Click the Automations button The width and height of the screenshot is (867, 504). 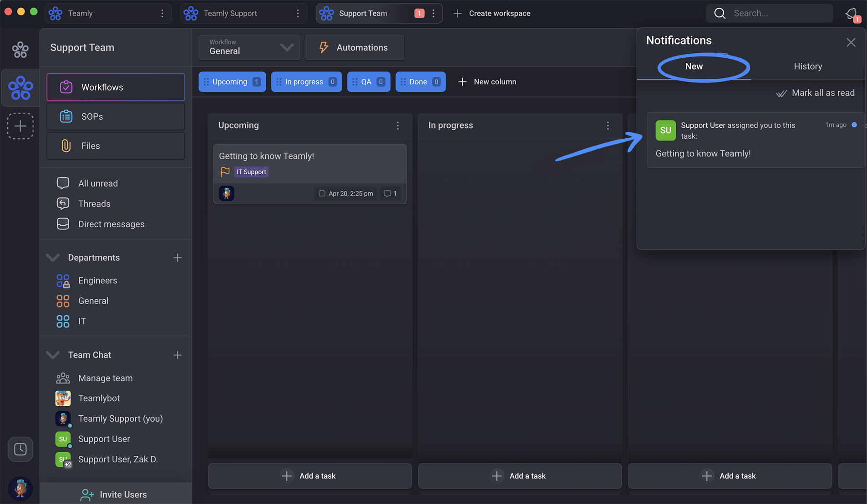355,47
